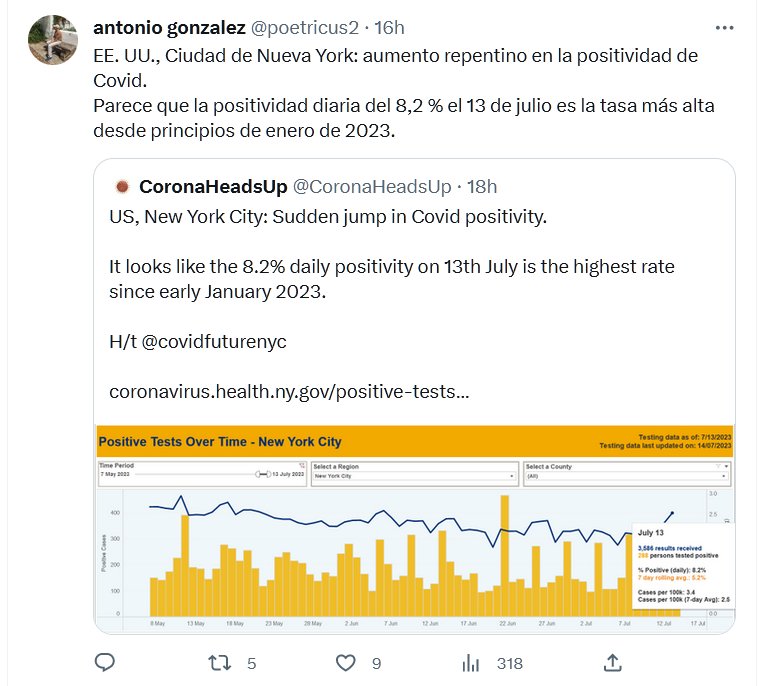Image resolution: width=762 pixels, height=686 pixels.
Task: Click the July 13 tooltip in the chart
Action: (677, 570)
